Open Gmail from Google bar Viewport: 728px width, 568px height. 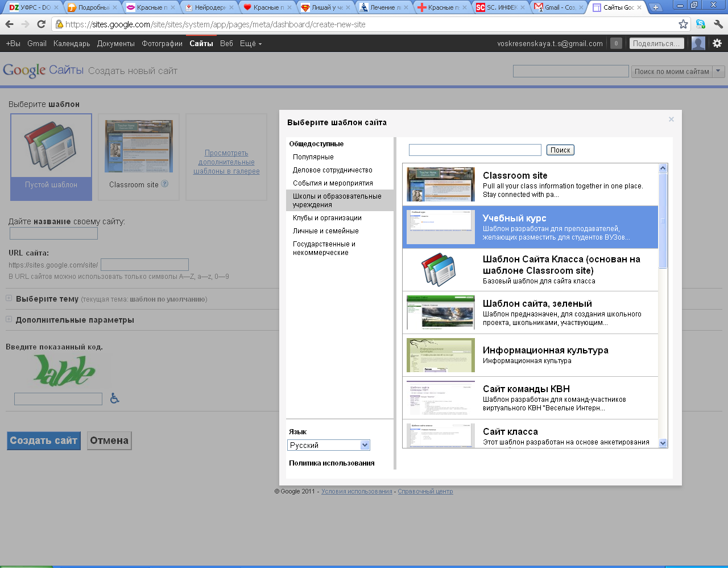[x=37, y=43]
